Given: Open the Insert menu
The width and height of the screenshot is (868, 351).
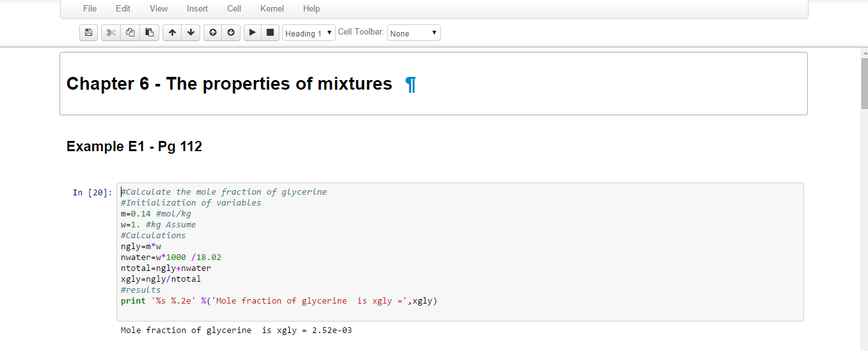Looking at the screenshot, I should (197, 8).
